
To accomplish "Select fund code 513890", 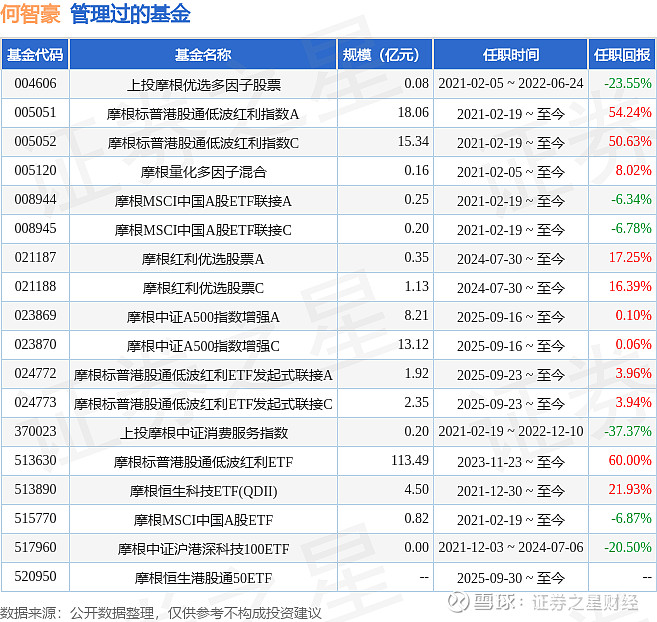I will (35, 488).
